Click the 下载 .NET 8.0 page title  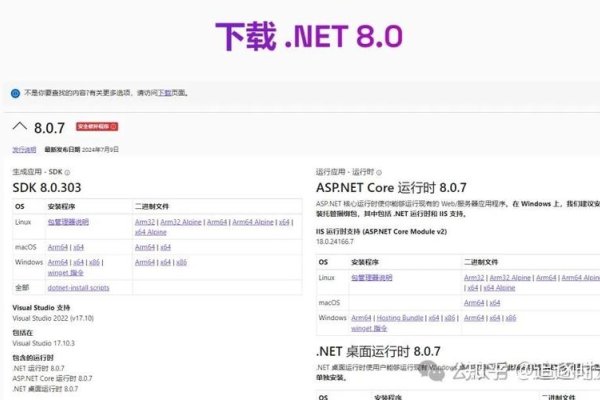(309, 36)
